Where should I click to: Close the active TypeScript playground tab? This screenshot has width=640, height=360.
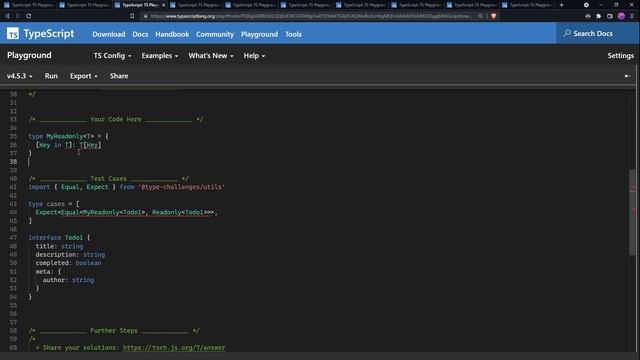pyautogui.click(x=163, y=5)
